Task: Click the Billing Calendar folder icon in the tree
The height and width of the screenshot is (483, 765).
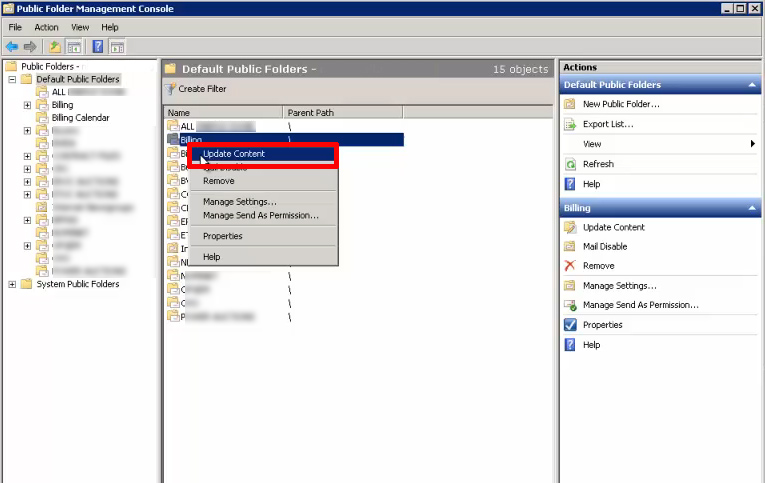Action: [42, 117]
